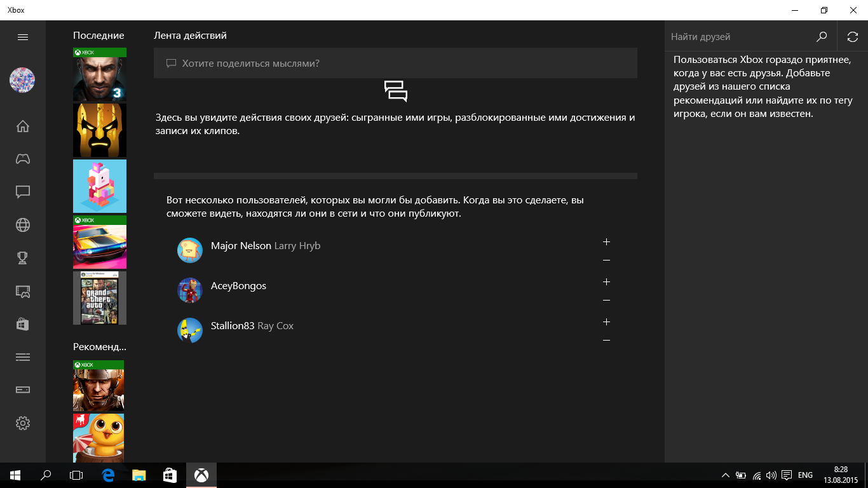The height and width of the screenshot is (488, 868).
Task: Open Action Center notifications icon
Action: point(787,475)
